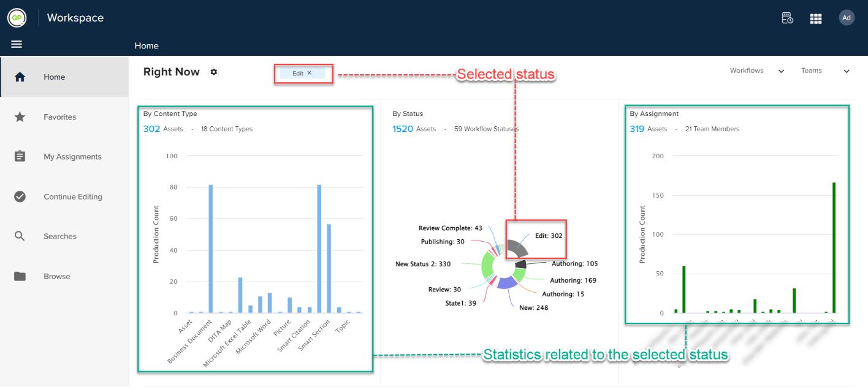Viewport: 868px width, 389px height.
Task: Click the Smart Section axis label
Action: (x=314, y=336)
